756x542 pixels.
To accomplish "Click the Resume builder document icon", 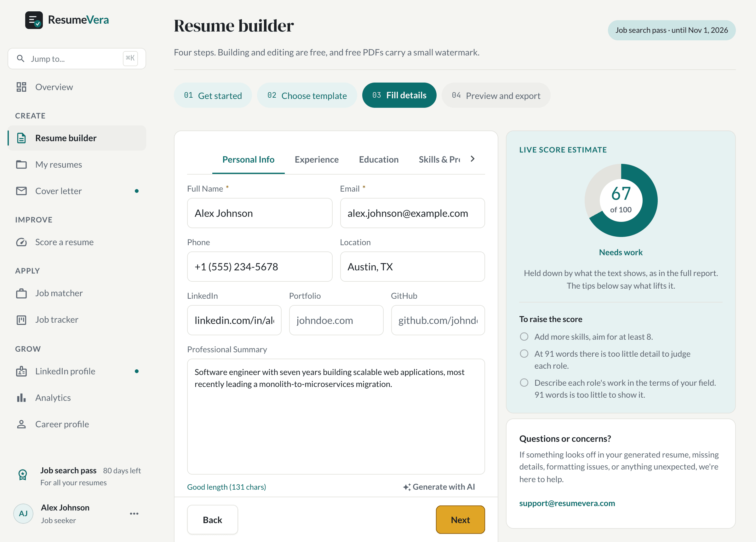I will 21,138.
